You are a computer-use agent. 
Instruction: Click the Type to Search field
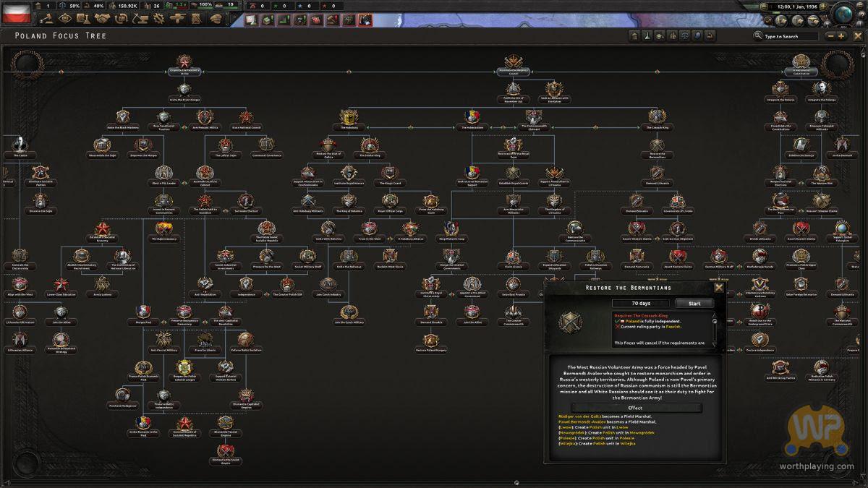[788, 36]
